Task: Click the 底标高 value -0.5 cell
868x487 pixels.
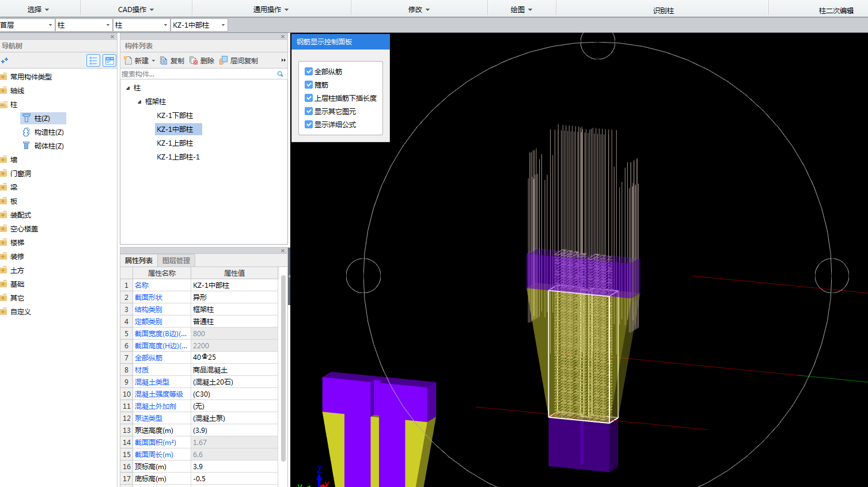Action: (x=234, y=479)
